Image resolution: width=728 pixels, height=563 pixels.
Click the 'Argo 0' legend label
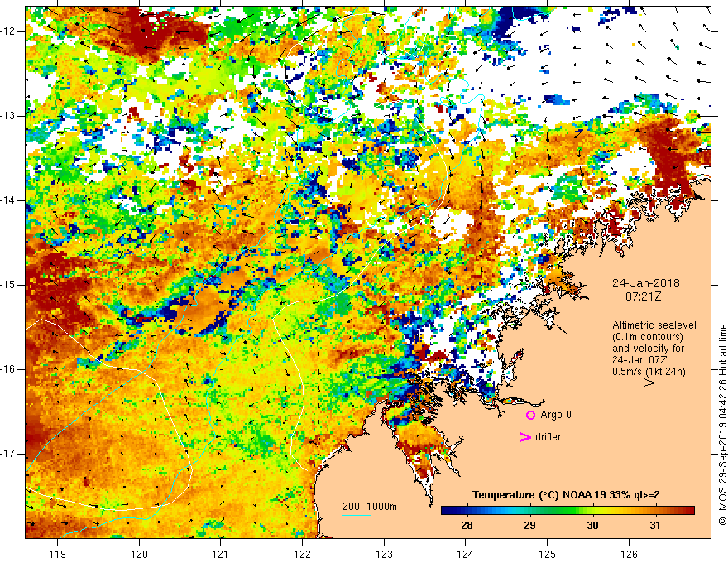pos(556,415)
